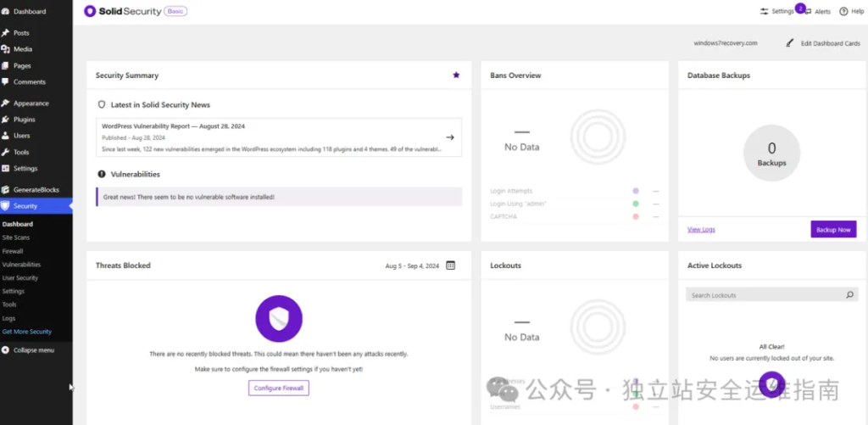Image resolution: width=868 pixels, height=425 pixels.
Task: Click the Posts pin icon
Action: click(6, 33)
